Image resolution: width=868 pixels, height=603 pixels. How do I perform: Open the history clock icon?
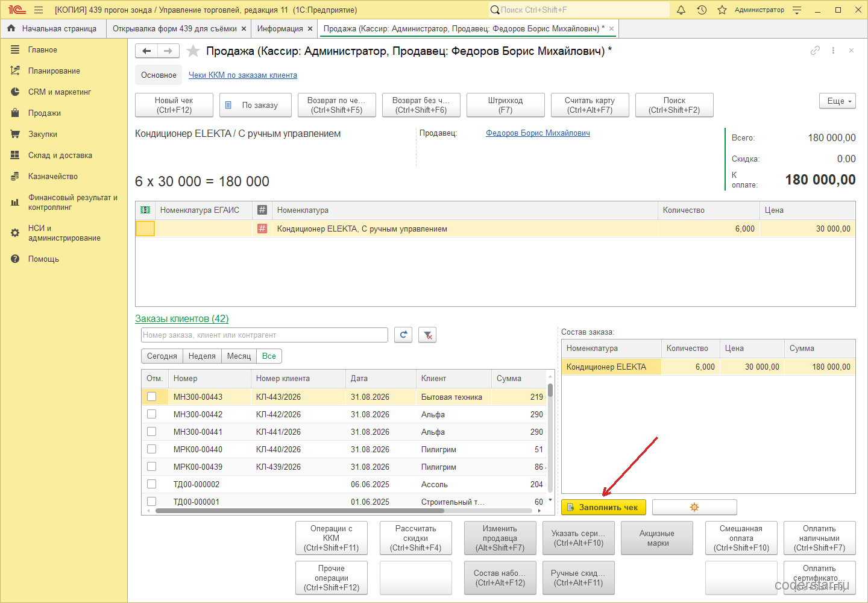click(702, 10)
